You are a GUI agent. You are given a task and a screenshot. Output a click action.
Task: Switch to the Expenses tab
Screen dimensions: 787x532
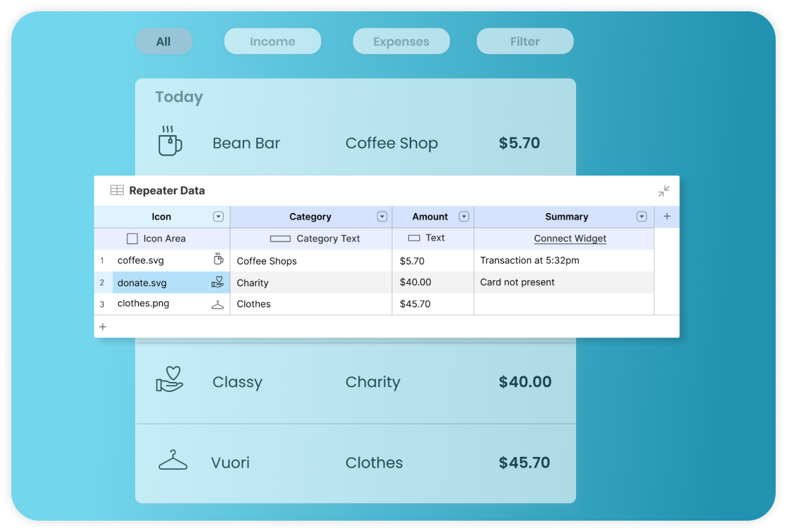401,41
